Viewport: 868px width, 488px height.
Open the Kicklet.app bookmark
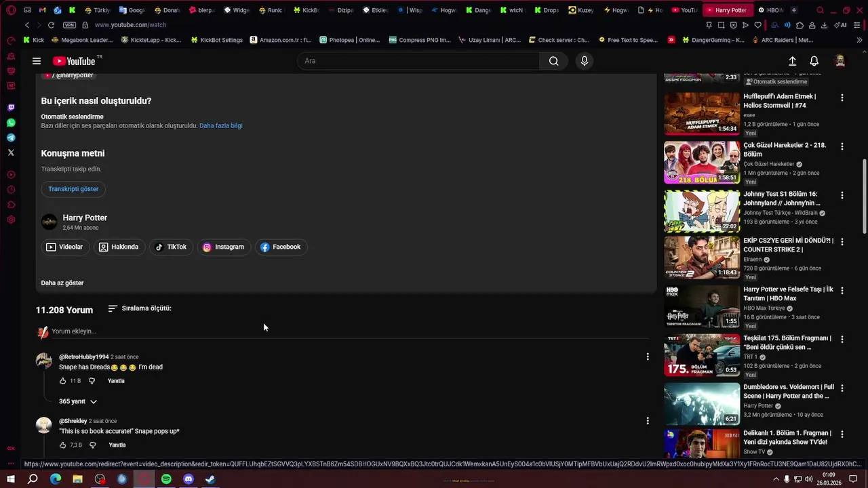pyautogui.click(x=151, y=40)
